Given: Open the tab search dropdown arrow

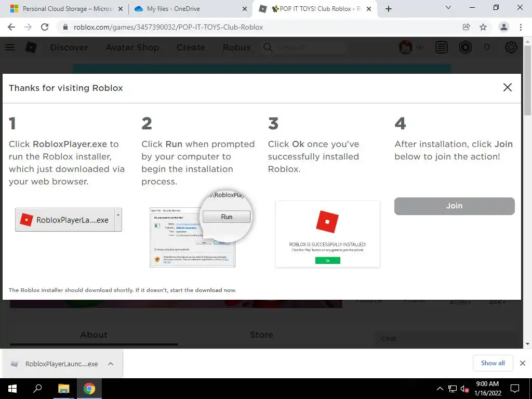Looking at the screenshot, I should pos(448,7).
